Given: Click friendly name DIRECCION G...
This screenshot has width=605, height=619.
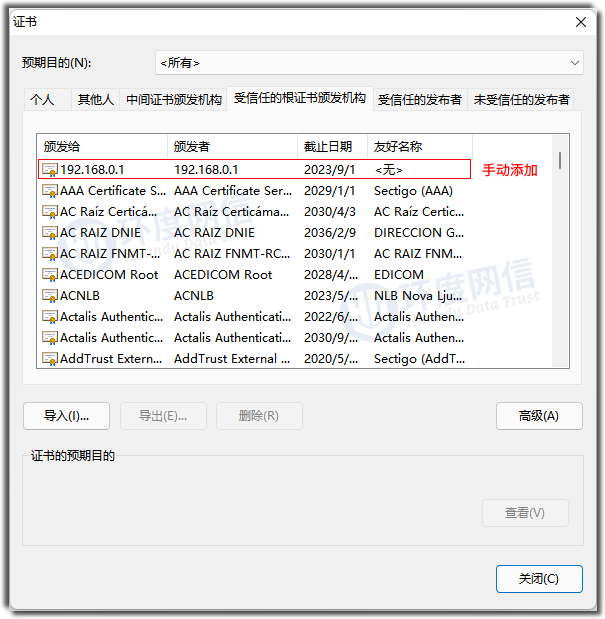Looking at the screenshot, I should (419, 233).
